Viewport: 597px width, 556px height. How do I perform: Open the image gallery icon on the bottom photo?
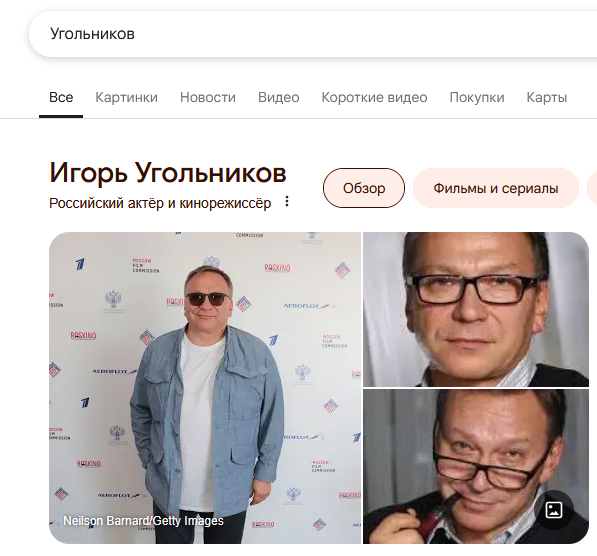pyautogui.click(x=554, y=510)
